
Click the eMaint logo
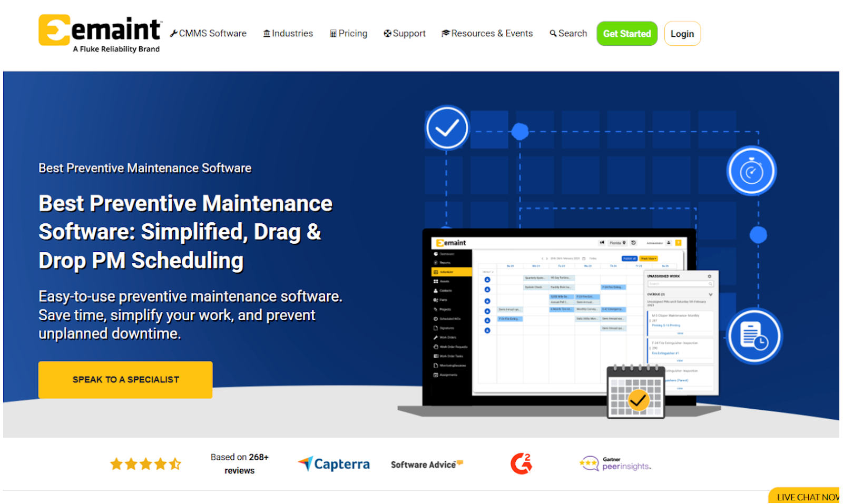pos(100,34)
